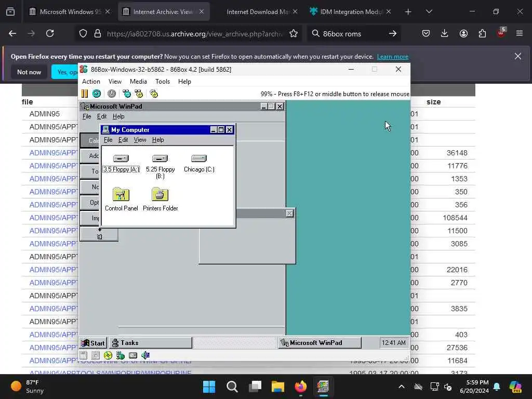Click the Microsoft WinPad title bar icon

(85, 106)
